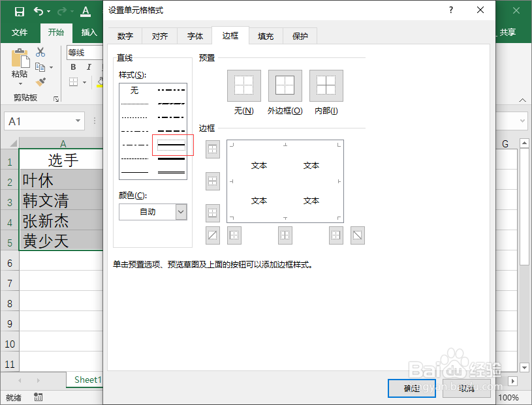Screen dimensions: 532x405
Task: Open the Name Box dropdown
Action: (x=78, y=121)
